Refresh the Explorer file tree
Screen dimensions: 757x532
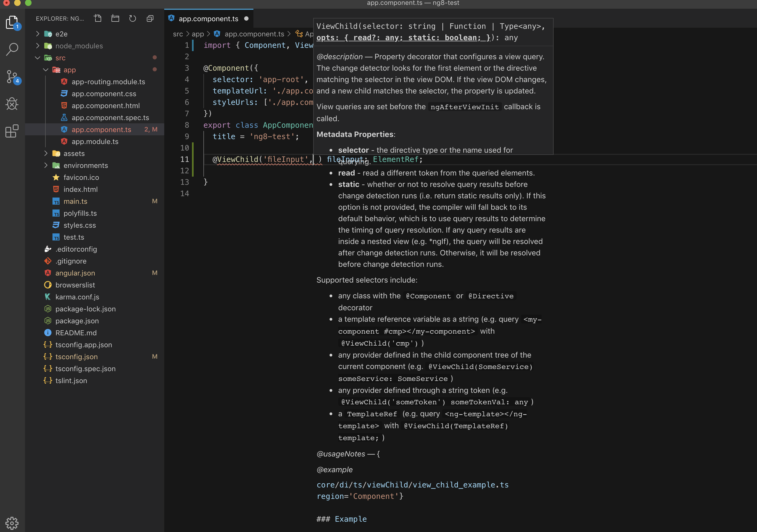click(132, 18)
